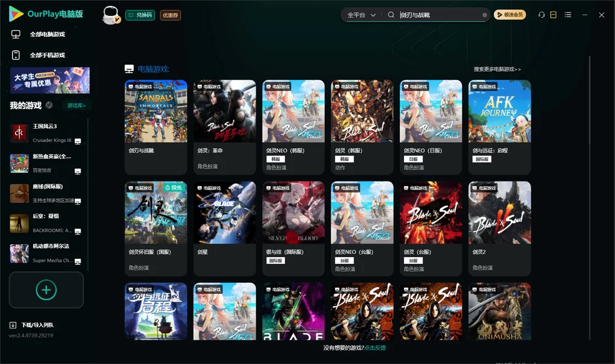615x364 pixels.
Task: Click the 新热血英豪 game icon
Action: [19, 163]
